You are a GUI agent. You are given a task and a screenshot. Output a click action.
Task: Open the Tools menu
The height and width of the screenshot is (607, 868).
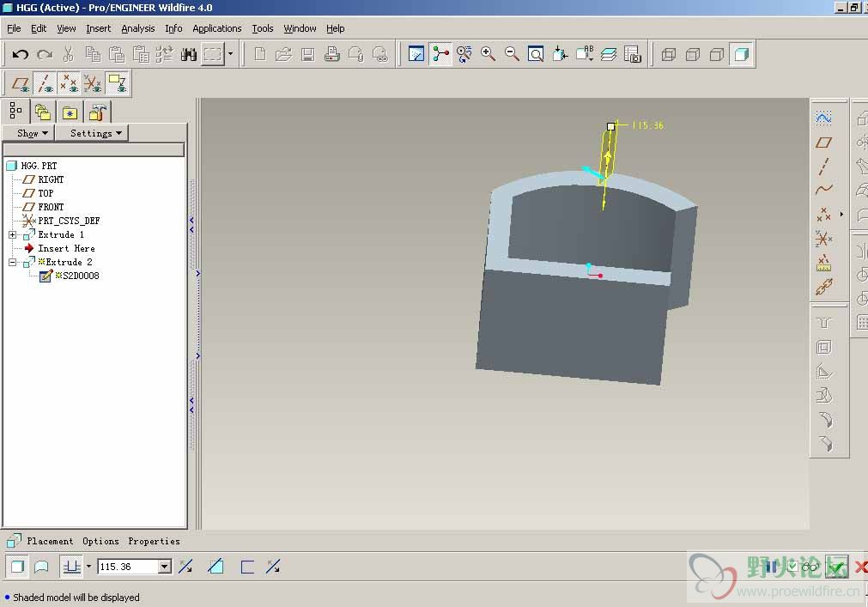click(263, 28)
